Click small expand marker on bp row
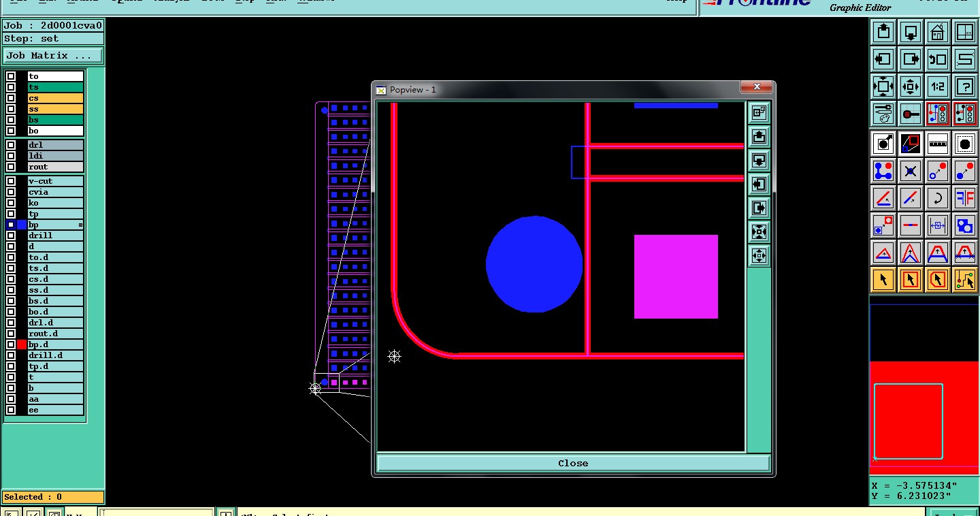Screen dimensions: 980x516 click(80, 225)
